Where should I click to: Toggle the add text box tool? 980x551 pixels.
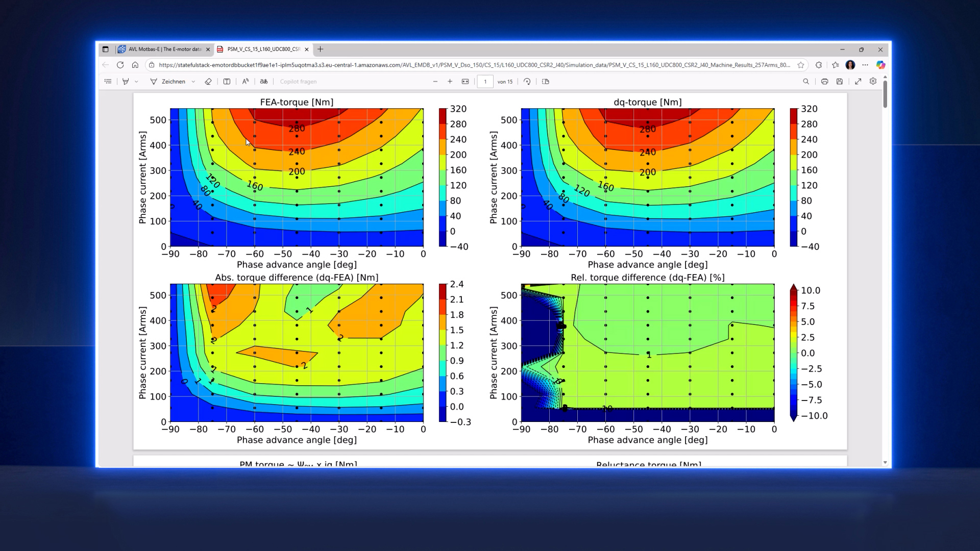227,82
